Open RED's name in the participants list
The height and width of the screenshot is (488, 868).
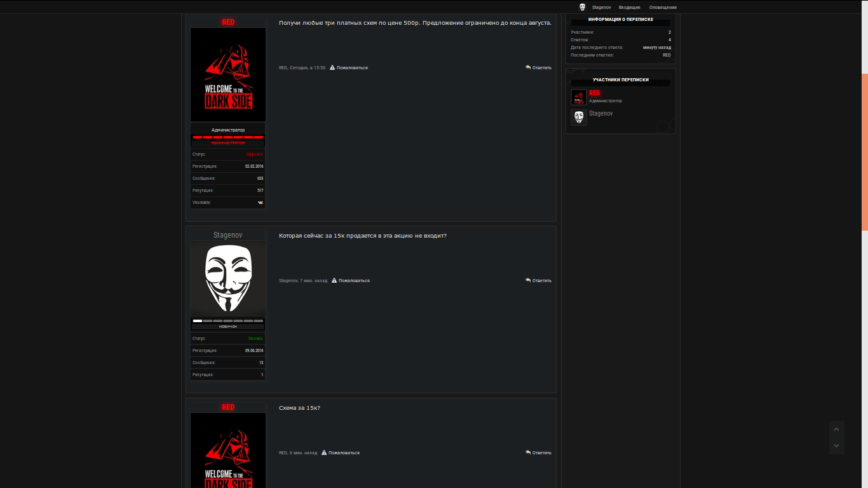pos(594,93)
